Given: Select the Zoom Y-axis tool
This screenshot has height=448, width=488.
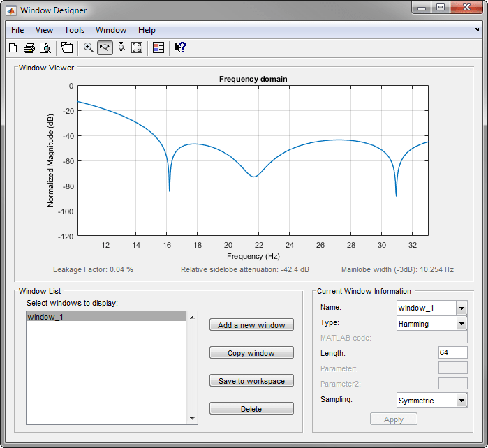Looking at the screenshot, I should pyautogui.click(x=121, y=48).
